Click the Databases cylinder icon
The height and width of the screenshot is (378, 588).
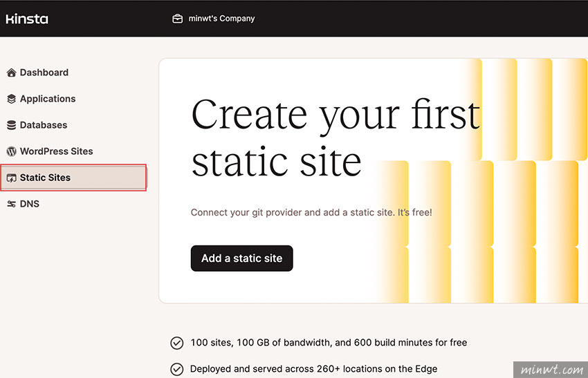point(12,125)
